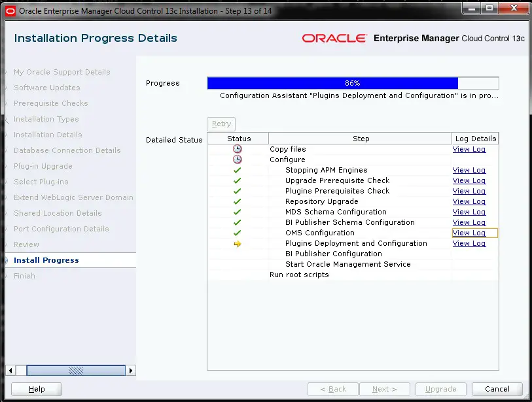The height and width of the screenshot is (402, 532).
Task: Select Port Configuration Details step
Action: 62,229
